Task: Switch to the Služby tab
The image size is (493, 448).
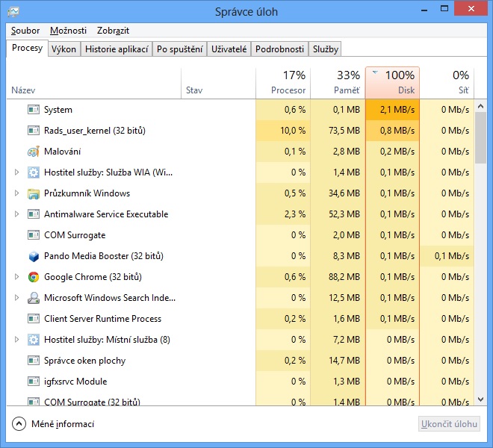Action: point(326,49)
